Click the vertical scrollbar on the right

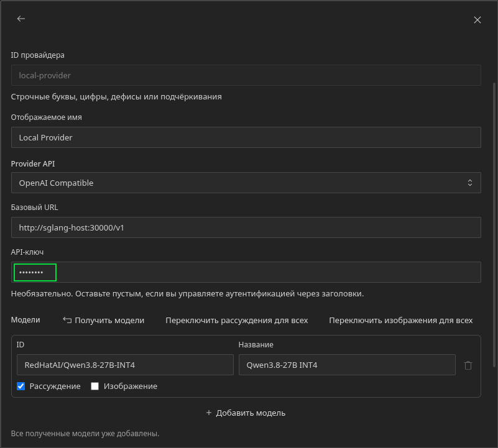pyautogui.click(x=494, y=224)
